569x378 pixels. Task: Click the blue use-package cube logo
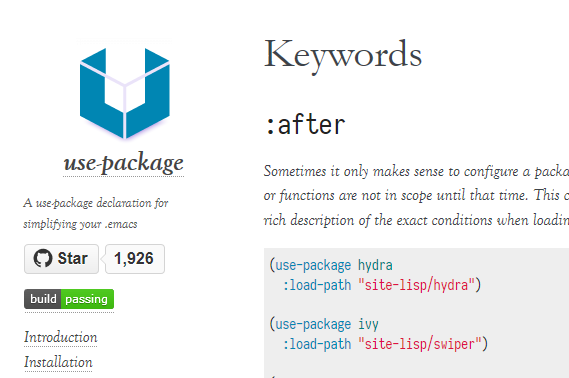click(124, 93)
